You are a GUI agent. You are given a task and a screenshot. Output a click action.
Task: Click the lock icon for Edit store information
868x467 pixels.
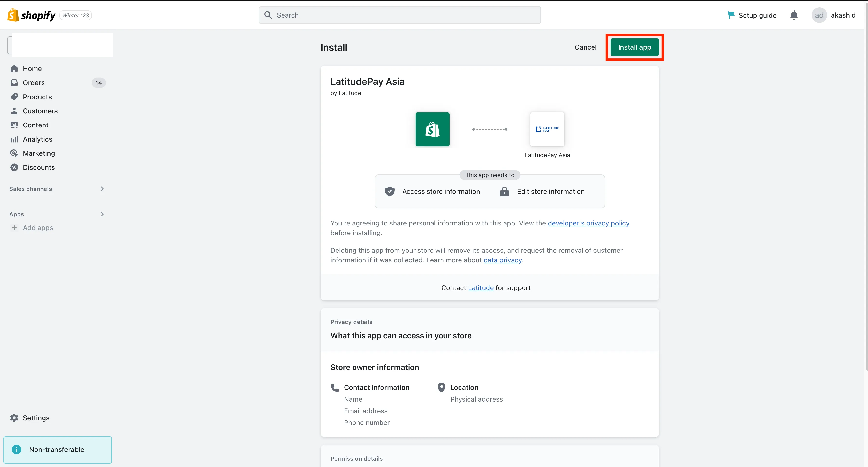click(505, 191)
